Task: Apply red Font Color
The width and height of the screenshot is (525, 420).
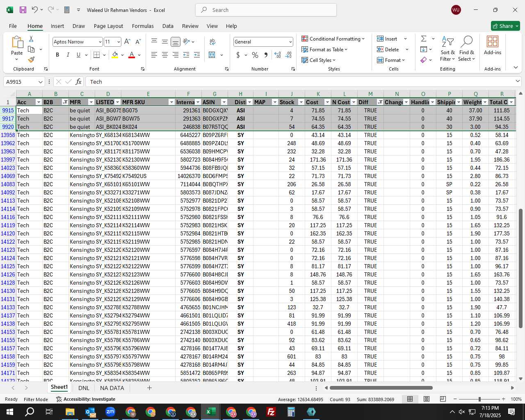Action: tap(132, 55)
